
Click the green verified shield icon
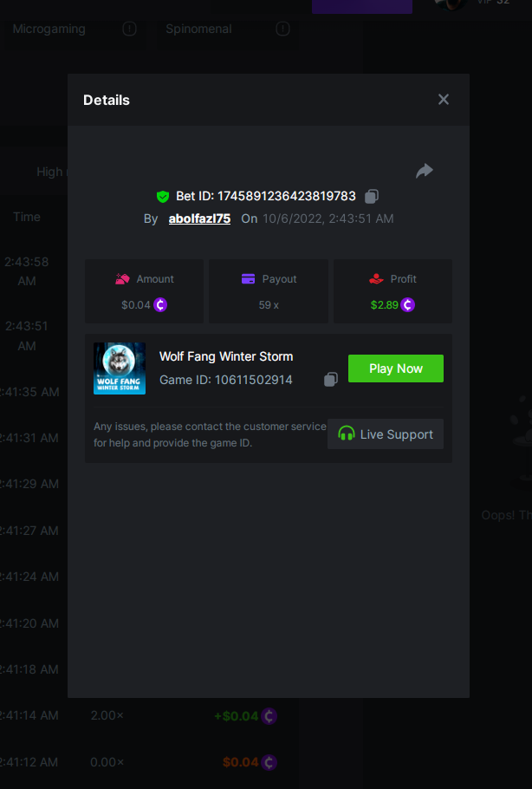(x=162, y=196)
